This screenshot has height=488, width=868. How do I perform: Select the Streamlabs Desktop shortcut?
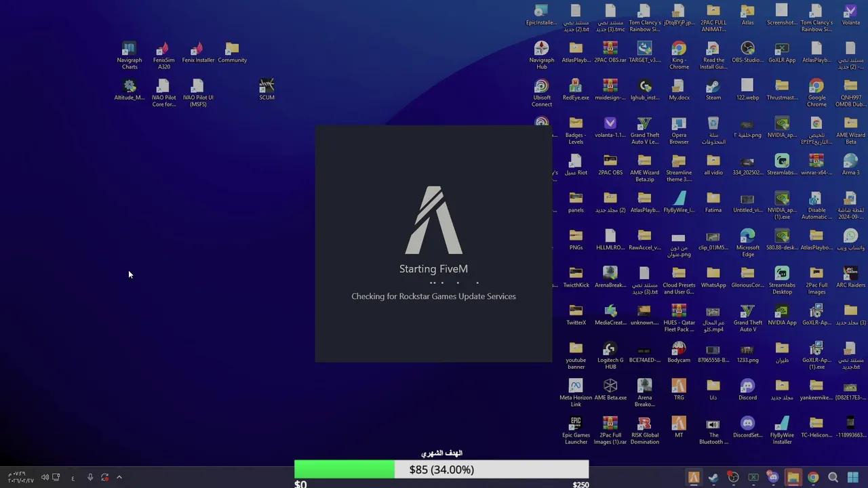pos(782,281)
